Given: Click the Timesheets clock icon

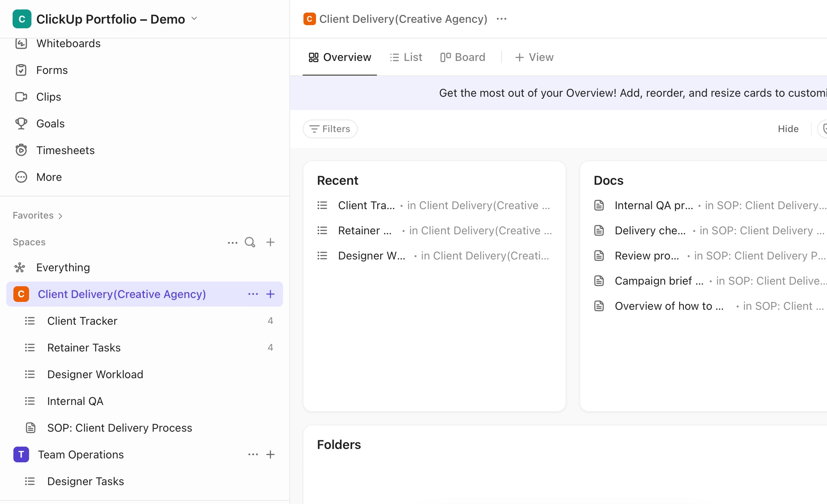Looking at the screenshot, I should [x=21, y=150].
